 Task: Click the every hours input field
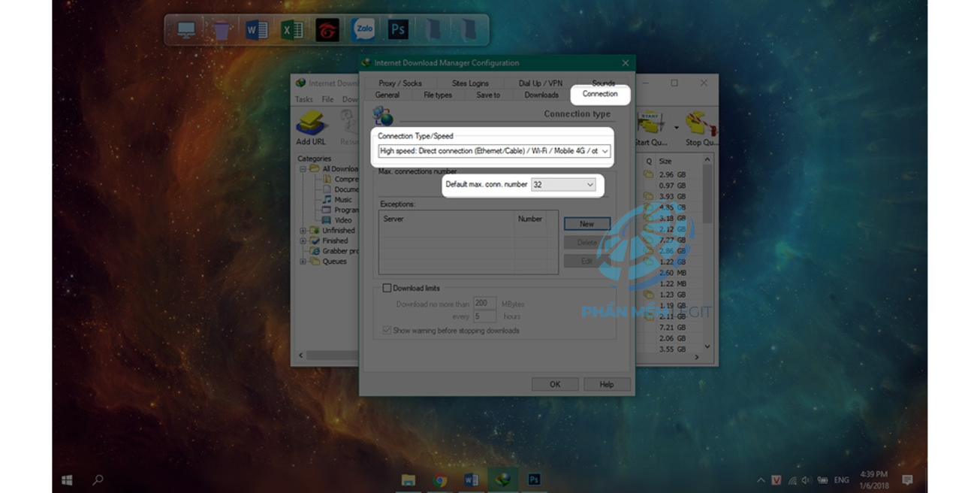tap(484, 316)
